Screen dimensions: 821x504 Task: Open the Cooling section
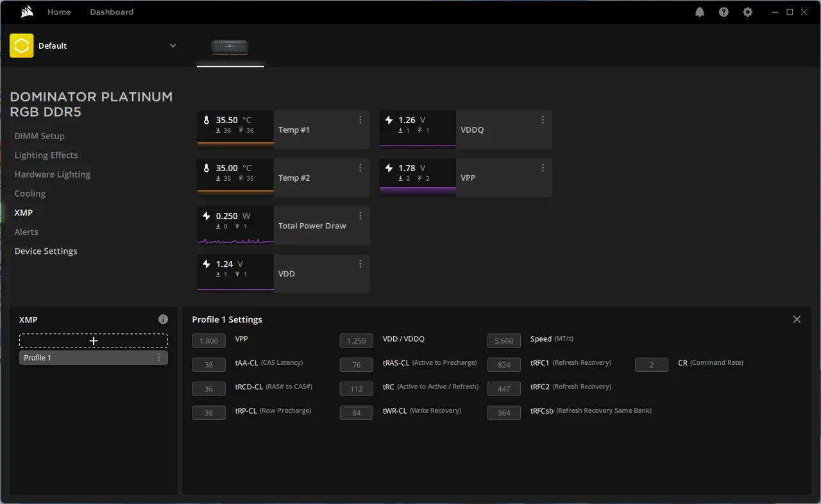click(x=30, y=194)
